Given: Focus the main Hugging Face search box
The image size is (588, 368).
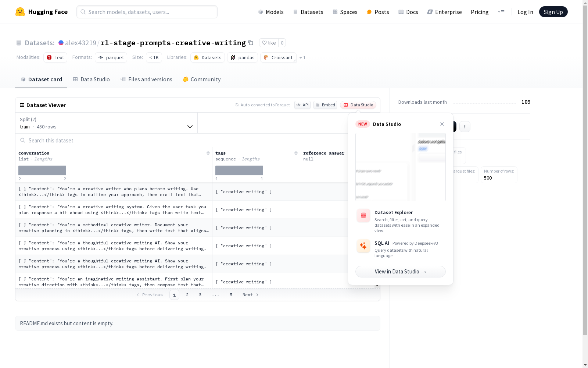Looking at the screenshot, I should tap(147, 12).
